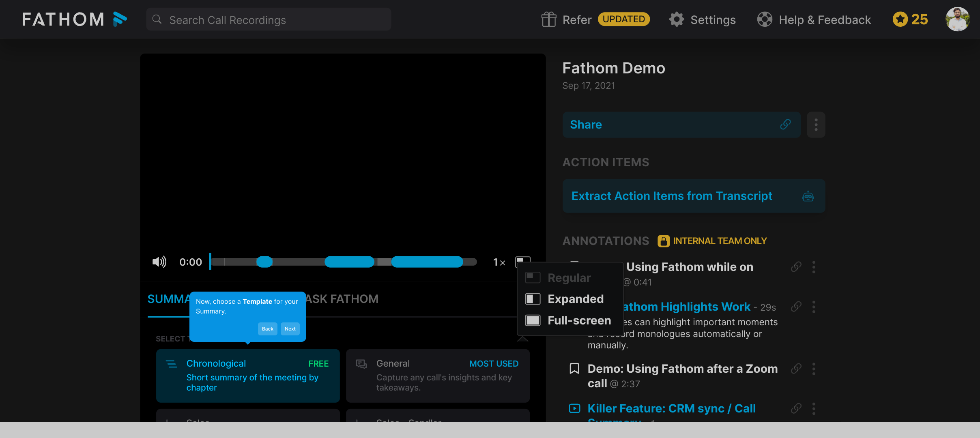Copy link for Fathom Highlights Work
The height and width of the screenshot is (438, 980).
pos(796,307)
